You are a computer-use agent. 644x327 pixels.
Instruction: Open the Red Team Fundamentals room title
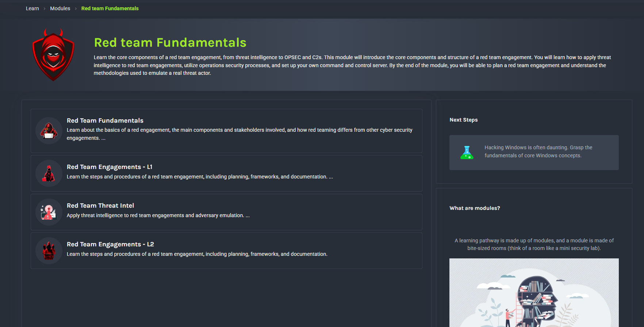pyautogui.click(x=105, y=120)
